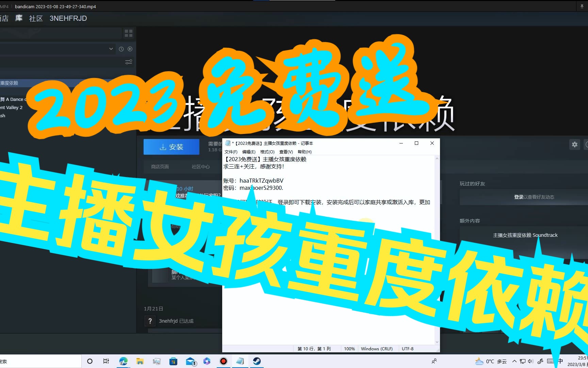
Task: Open Mail app showing one unread notification
Action: tap(190, 362)
